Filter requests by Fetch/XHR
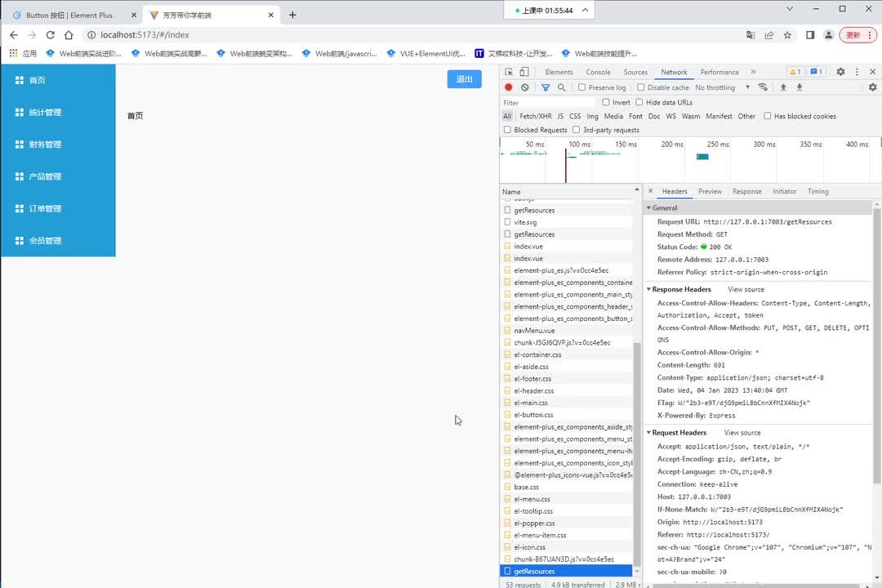882x588 pixels. (535, 116)
